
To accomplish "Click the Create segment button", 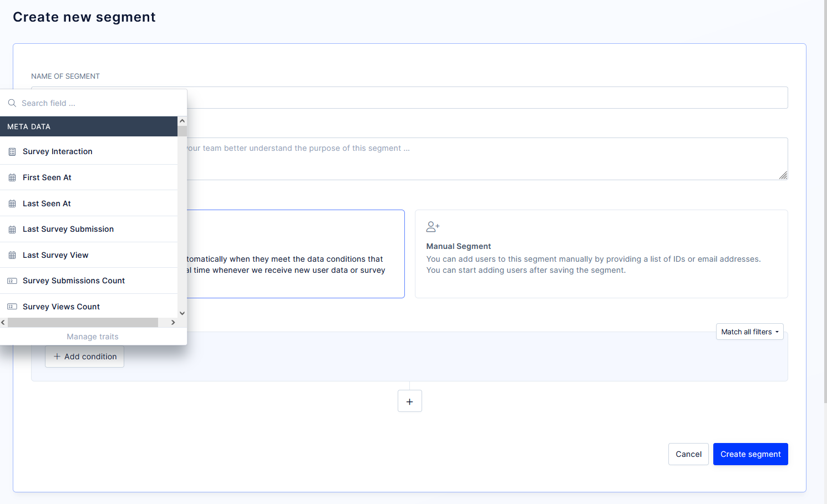I will coord(750,454).
